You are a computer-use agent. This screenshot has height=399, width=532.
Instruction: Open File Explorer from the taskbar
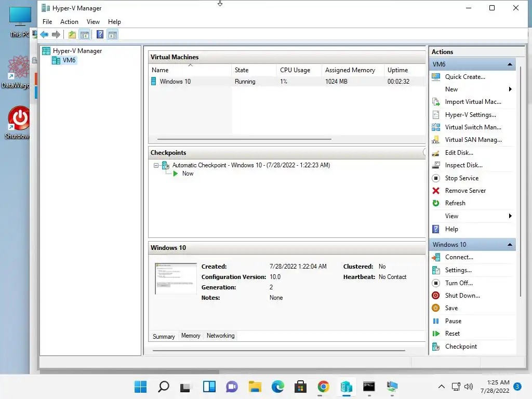(255, 387)
